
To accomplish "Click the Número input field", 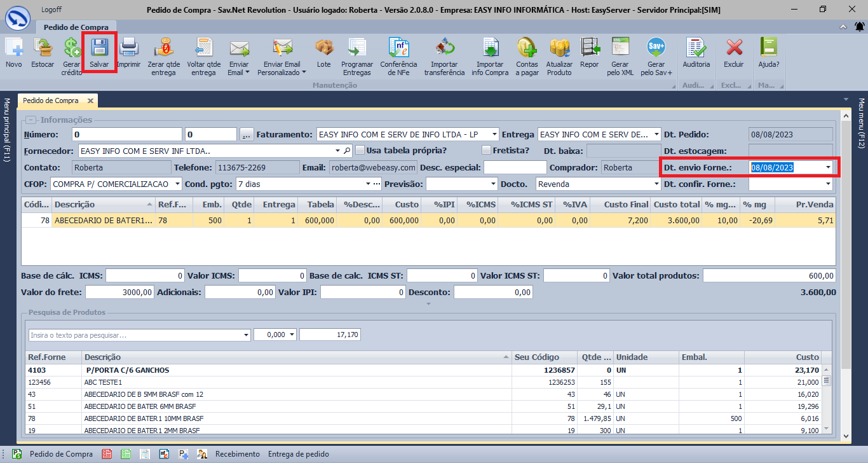I will [127, 135].
